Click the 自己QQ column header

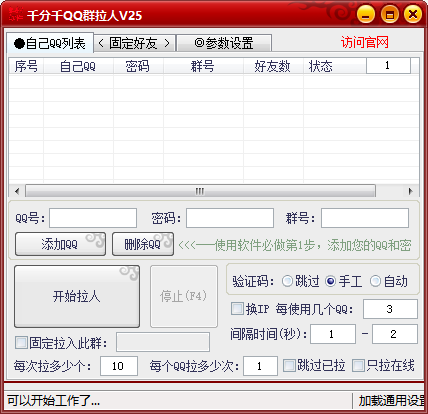[x=78, y=66]
